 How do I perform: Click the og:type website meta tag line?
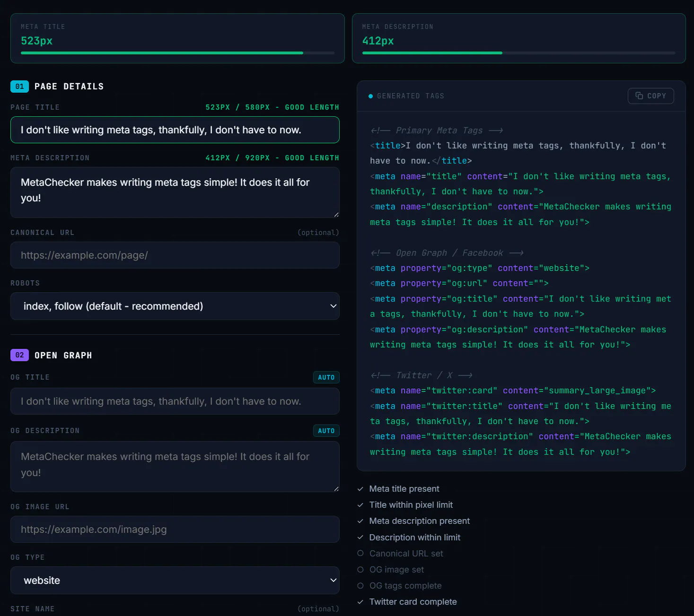point(480,268)
